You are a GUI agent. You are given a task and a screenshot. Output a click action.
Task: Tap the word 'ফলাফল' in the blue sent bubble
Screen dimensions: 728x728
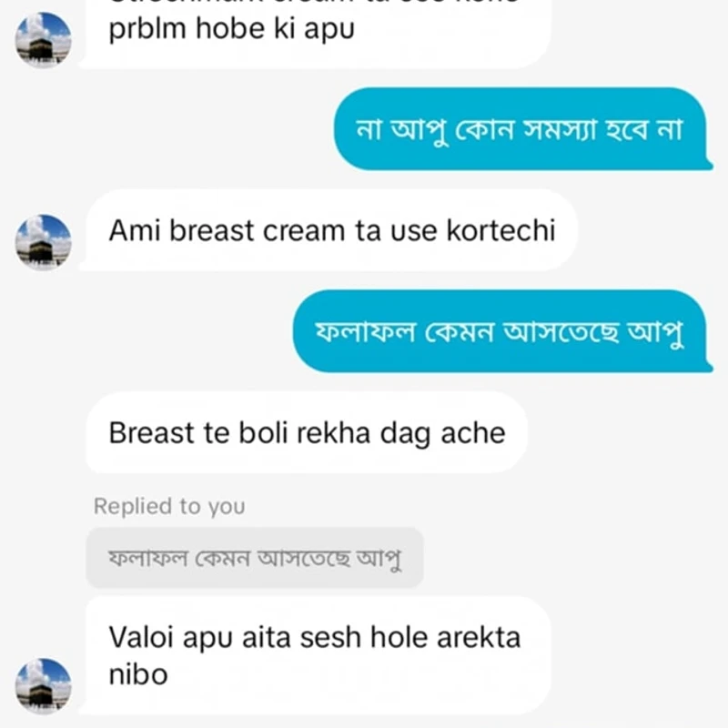[x=365, y=331]
